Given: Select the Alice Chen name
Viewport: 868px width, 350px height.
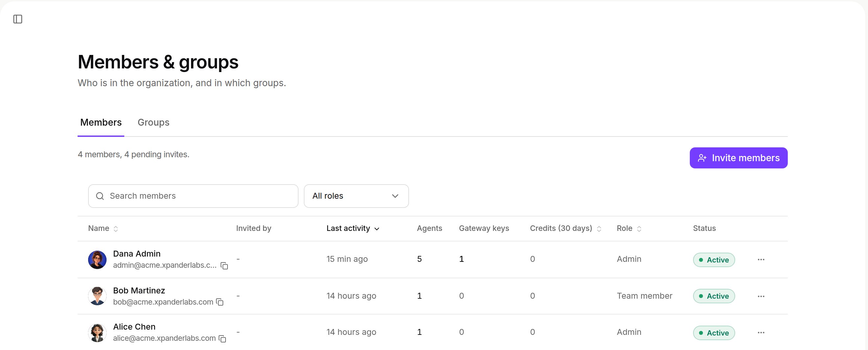Looking at the screenshot, I should 134,327.
